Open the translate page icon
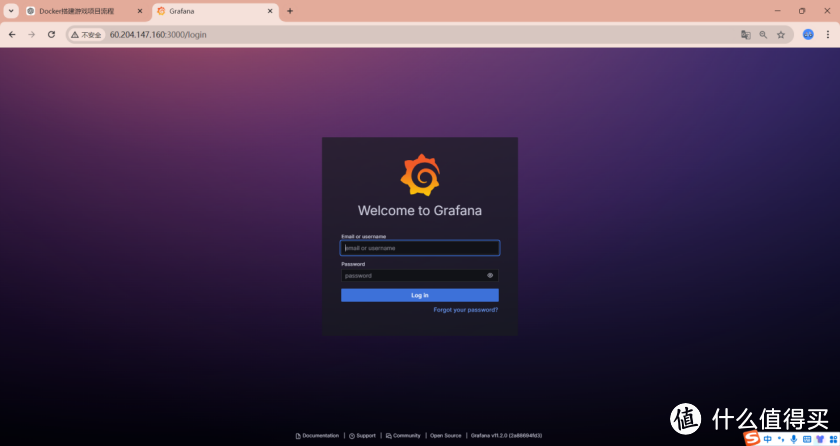840x446 pixels. [745, 35]
